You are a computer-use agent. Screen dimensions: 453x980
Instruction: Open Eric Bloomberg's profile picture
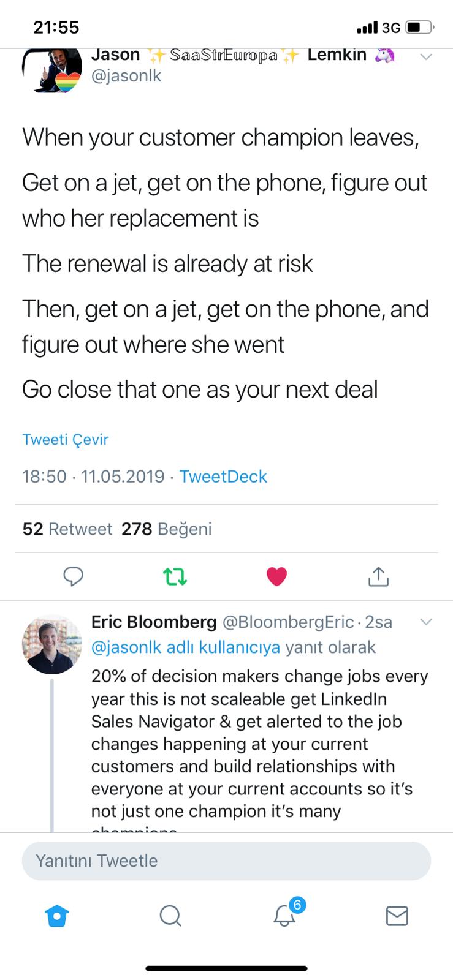tap(51, 644)
